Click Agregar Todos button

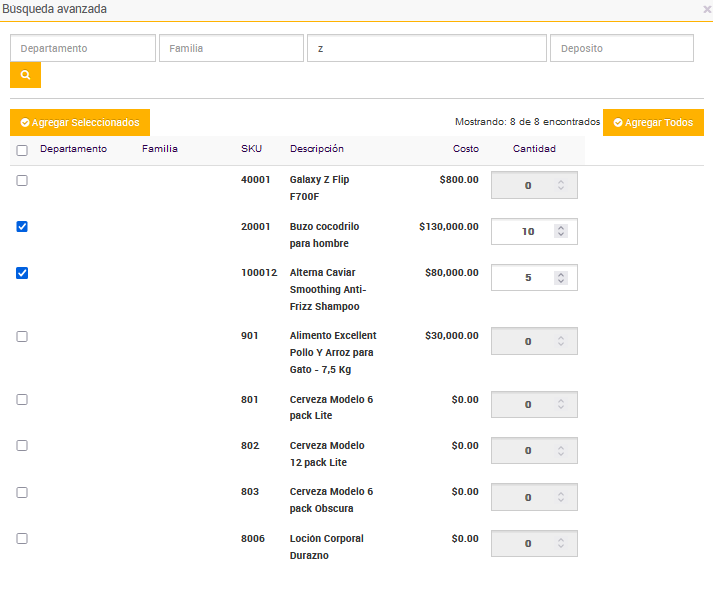point(653,122)
